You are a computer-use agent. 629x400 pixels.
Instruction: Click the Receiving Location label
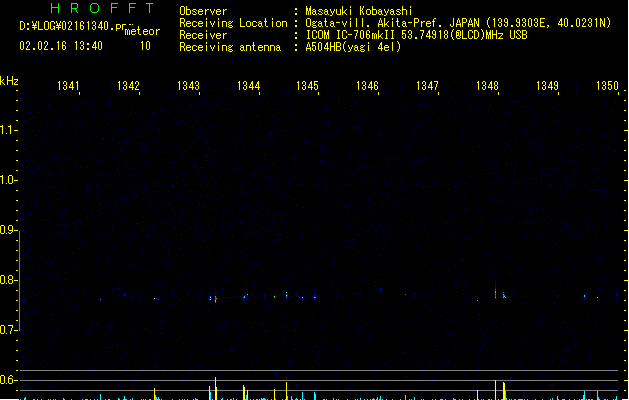click(233, 23)
